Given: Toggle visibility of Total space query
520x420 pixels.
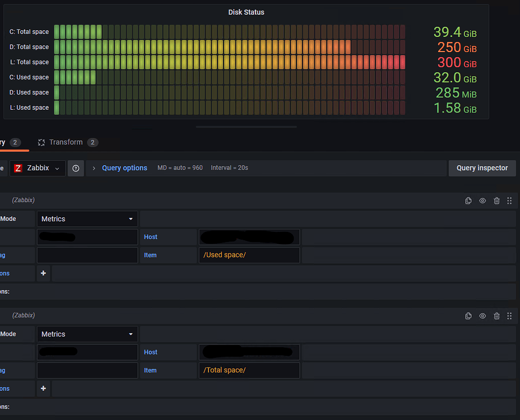Looking at the screenshot, I should 482,316.
